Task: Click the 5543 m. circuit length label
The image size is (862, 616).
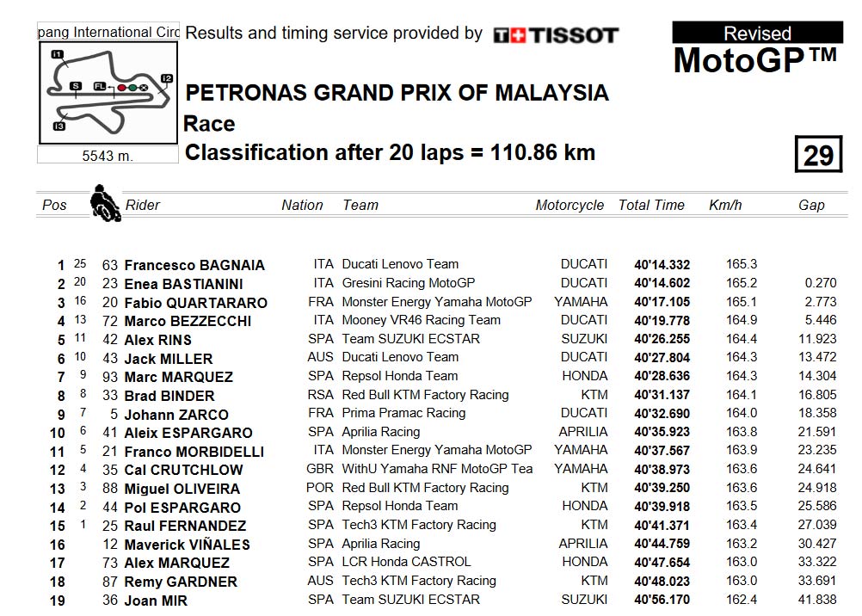Action: click(x=108, y=156)
